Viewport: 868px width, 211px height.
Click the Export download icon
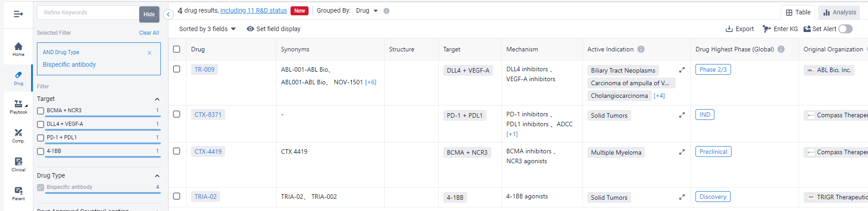pyautogui.click(x=729, y=29)
